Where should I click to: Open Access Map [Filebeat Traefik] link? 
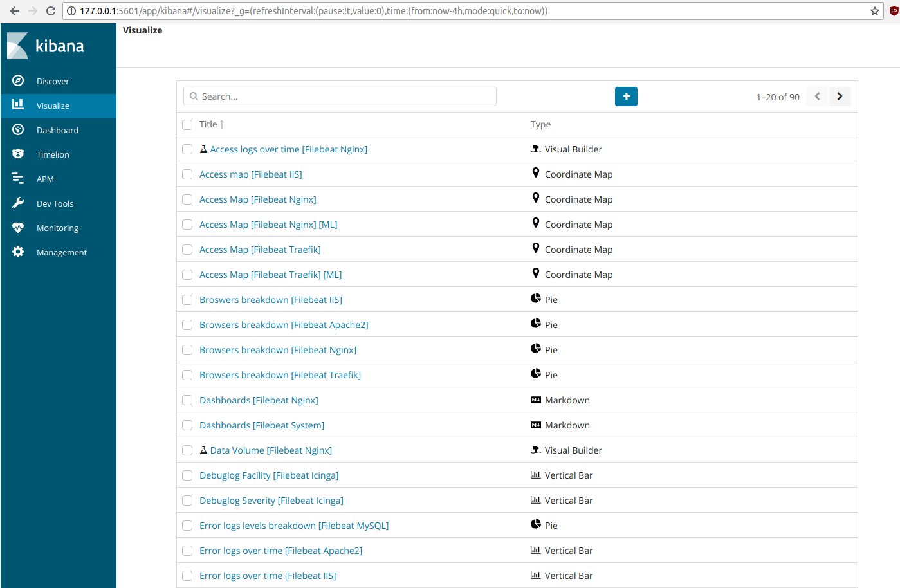point(260,250)
